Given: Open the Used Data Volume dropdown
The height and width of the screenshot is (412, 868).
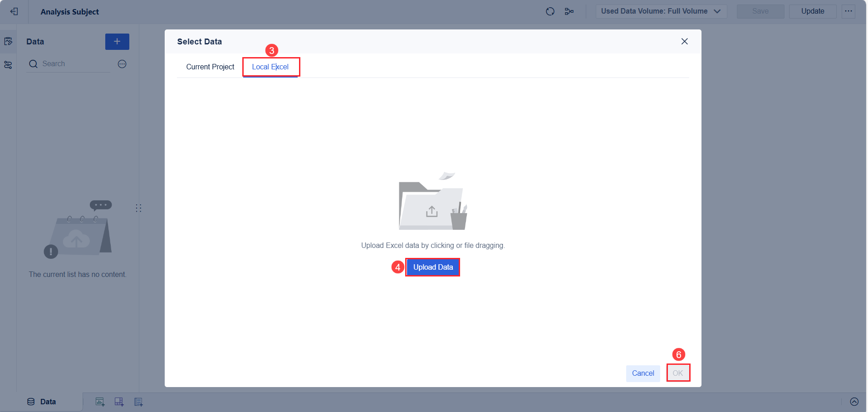Looking at the screenshot, I should [661, 11].
